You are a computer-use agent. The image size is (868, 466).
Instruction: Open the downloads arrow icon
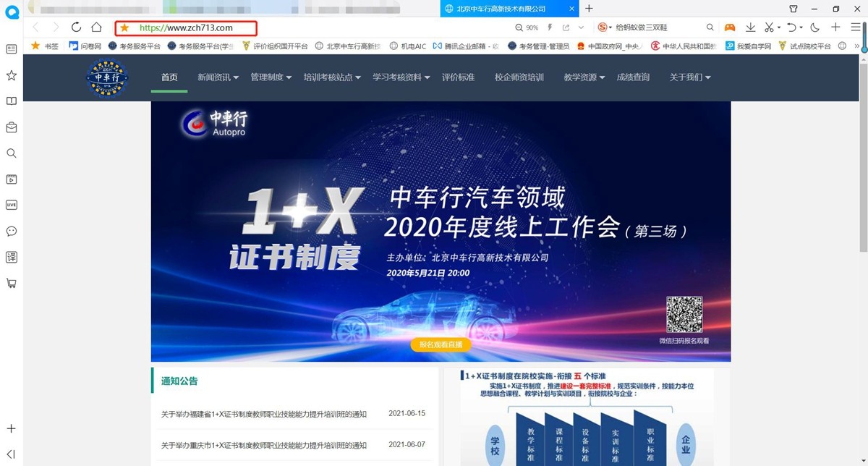750,27
